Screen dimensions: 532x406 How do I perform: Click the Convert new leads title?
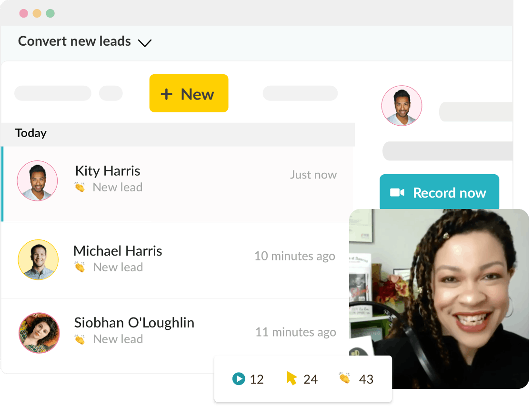click(x=74, y=41)
